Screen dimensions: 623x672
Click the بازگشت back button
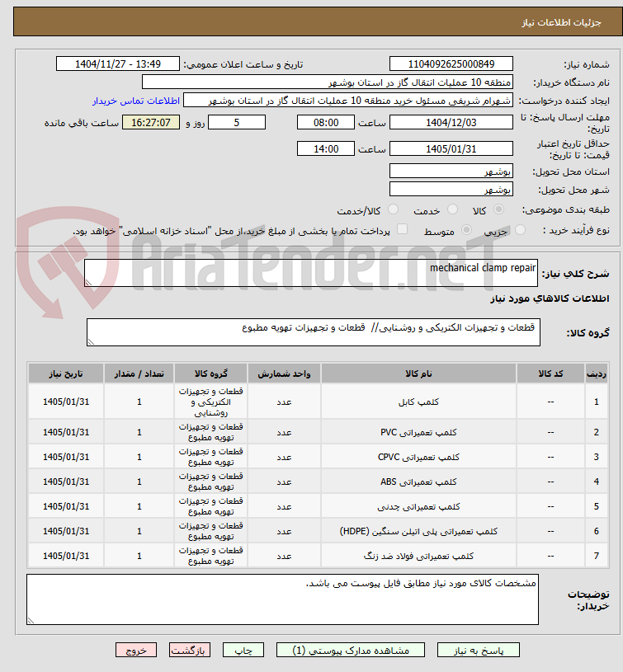coord(189,650)
